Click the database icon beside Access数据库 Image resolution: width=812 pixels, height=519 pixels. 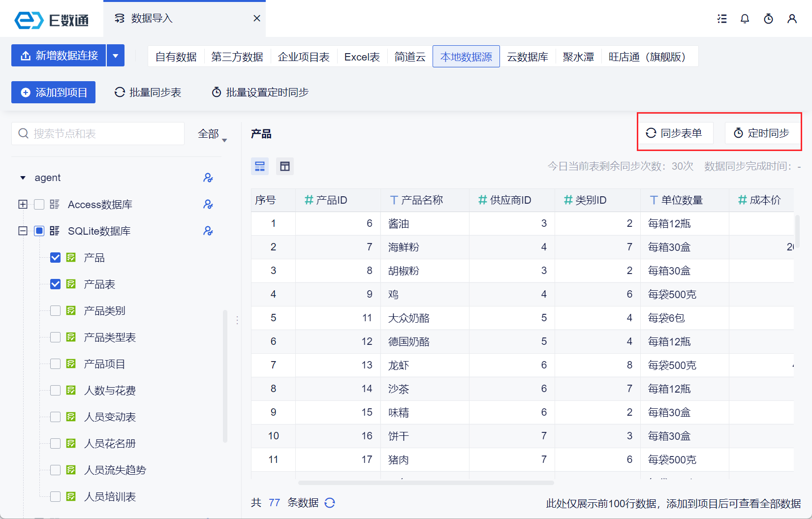point(55,204)
